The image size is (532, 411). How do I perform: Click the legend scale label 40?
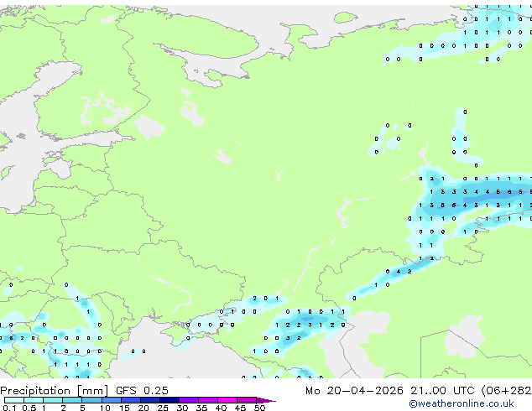(221, 408)
